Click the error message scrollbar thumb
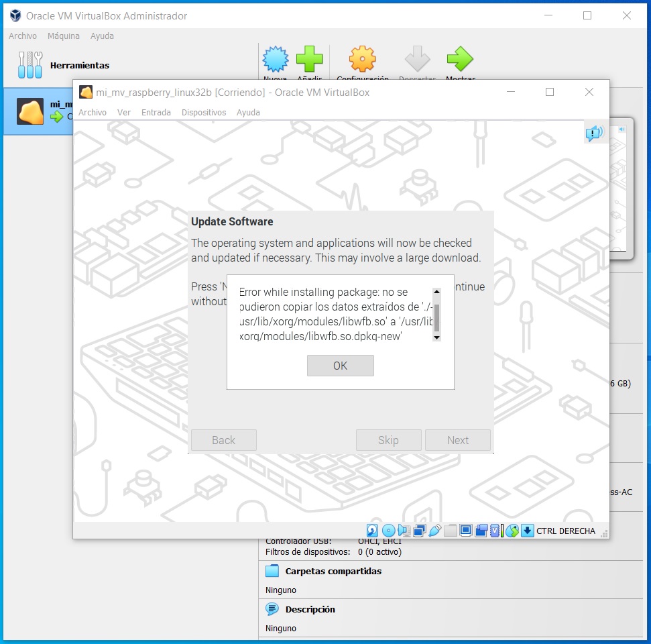The height and width of the screenshot is (644, 651). pos(436,317)
